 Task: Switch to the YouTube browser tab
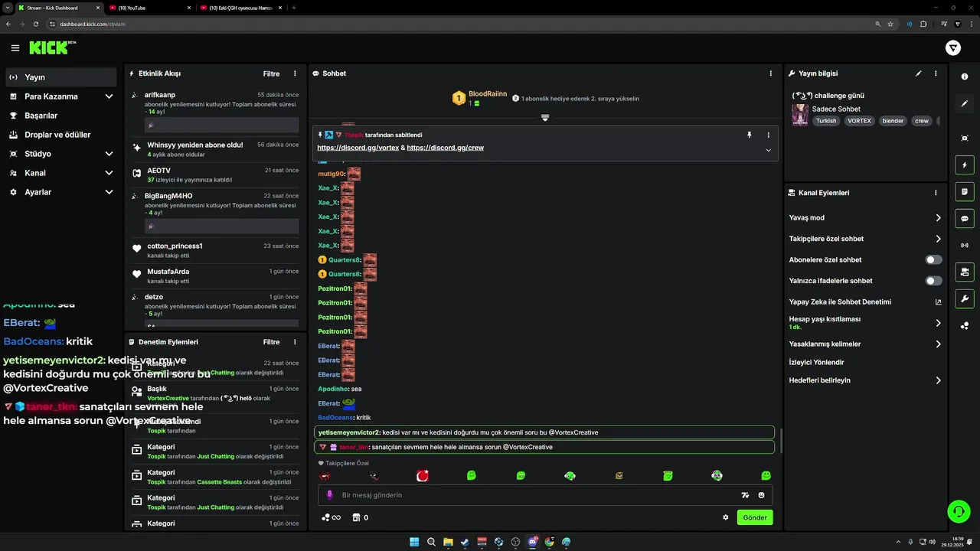coord(149,8)
